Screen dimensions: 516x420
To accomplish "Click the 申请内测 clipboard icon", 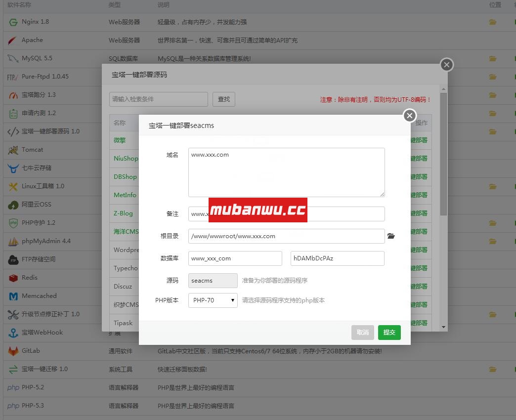I will pos(13,114).
